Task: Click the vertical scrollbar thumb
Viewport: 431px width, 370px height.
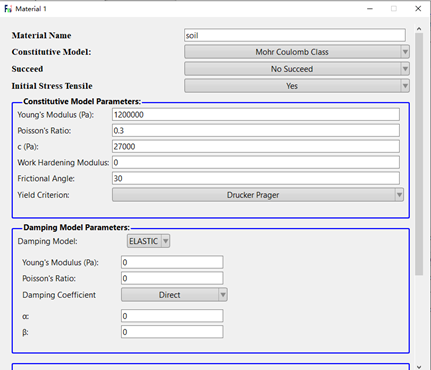Action: [x=419, y=154]
